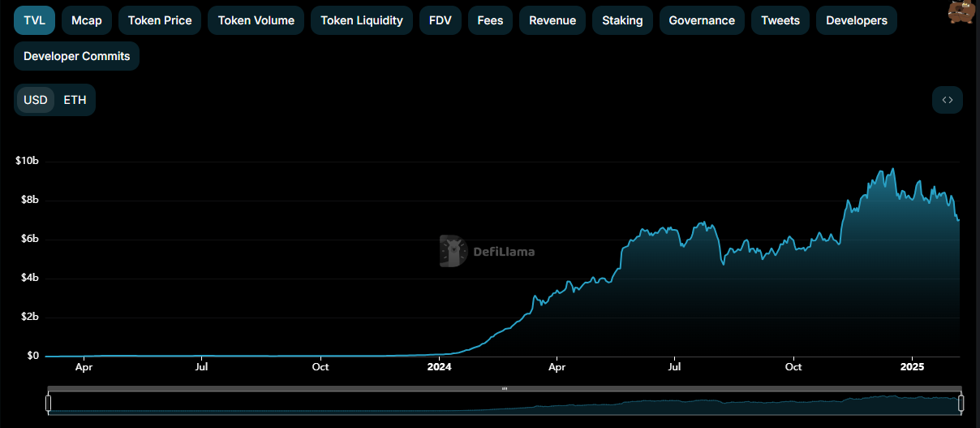Turn on the FDV metric

coord(441,20)
